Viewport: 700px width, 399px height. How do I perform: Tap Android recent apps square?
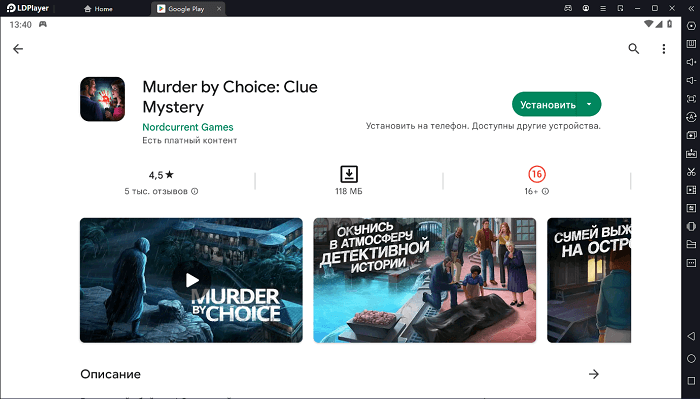tap(691, 381)
